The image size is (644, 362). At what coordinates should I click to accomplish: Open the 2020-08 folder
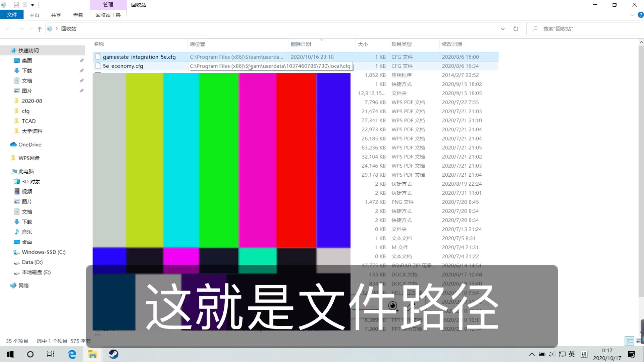pos(32,101)
